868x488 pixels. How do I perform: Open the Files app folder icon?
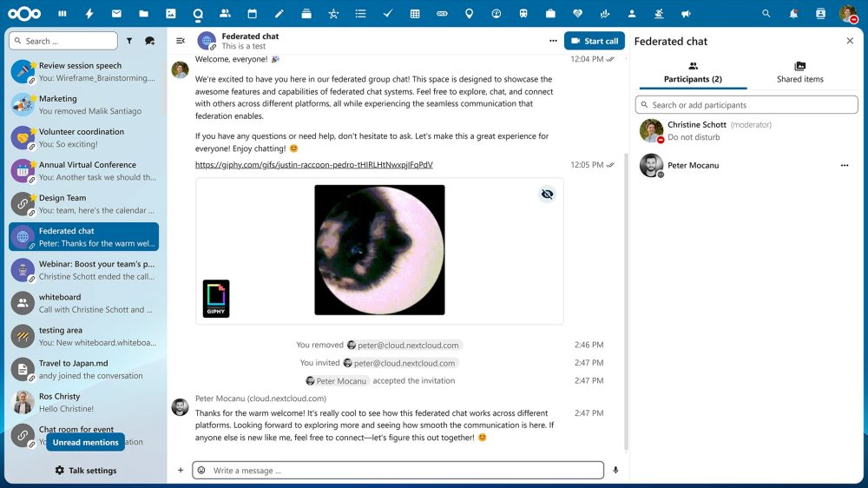tap(143, 14)
